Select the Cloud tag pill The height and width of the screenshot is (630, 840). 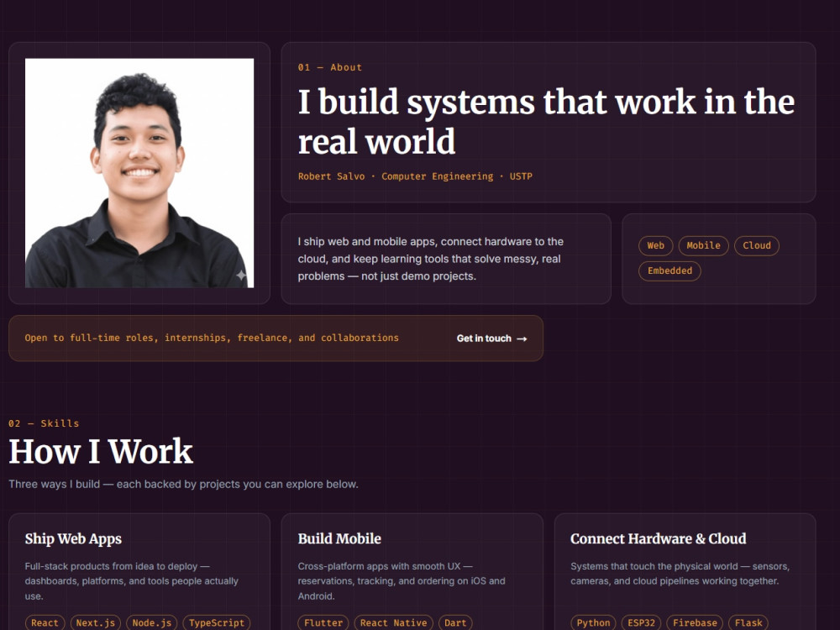757,245
